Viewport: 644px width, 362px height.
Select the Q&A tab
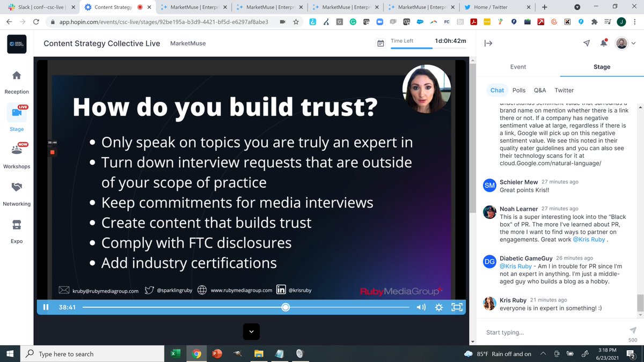540,90
